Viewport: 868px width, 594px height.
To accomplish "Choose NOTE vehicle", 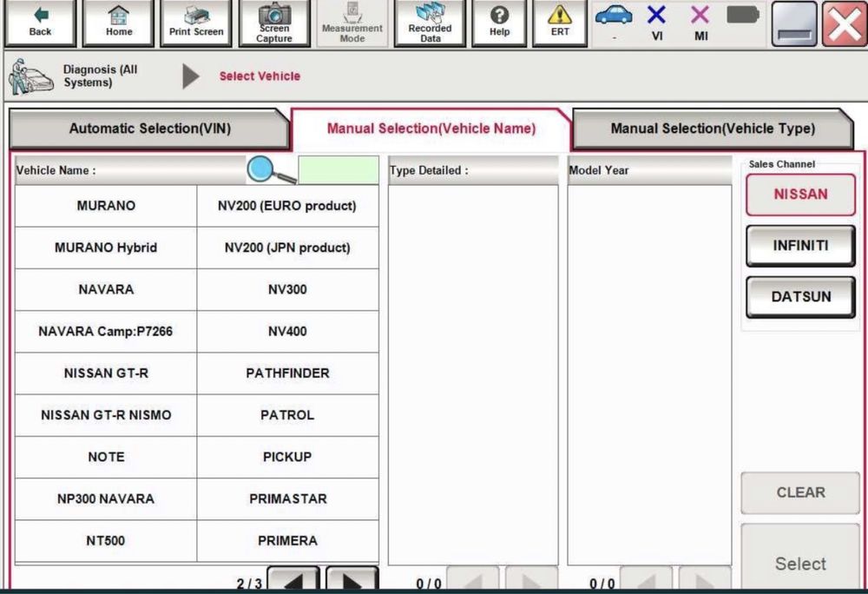I will click(106, 457).
